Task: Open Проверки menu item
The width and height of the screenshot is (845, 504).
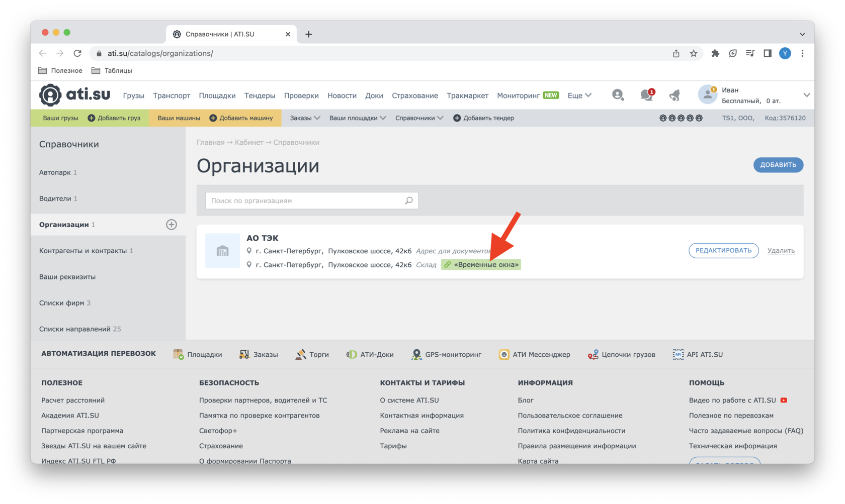Action: click(301, 95)
